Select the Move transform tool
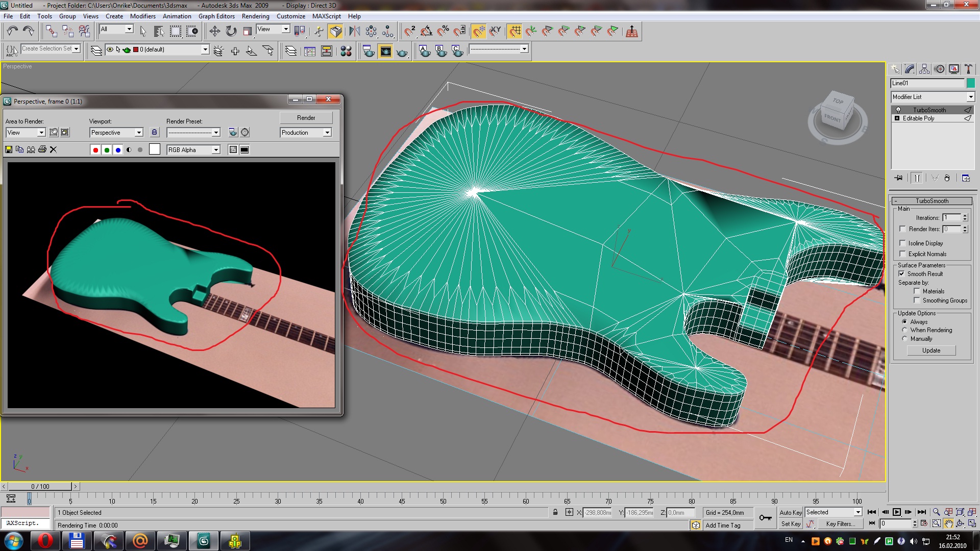 pos(214,31)
